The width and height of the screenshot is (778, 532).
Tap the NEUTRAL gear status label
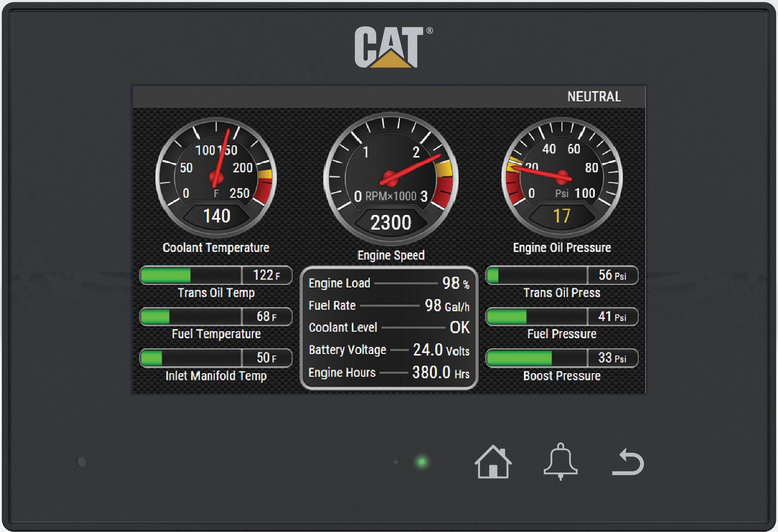point(594,97)
